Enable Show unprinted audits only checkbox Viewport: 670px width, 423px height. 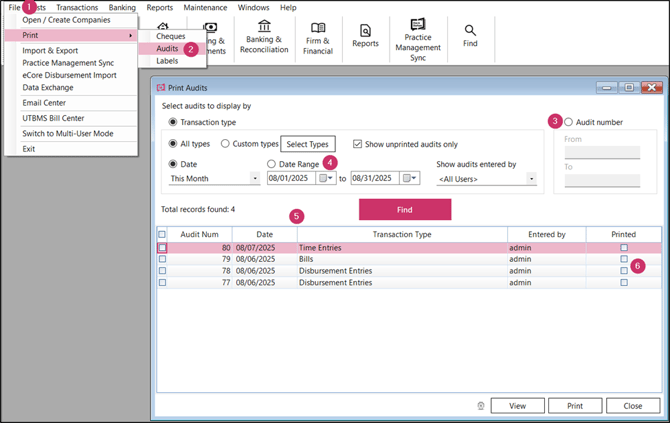point(359,143)
